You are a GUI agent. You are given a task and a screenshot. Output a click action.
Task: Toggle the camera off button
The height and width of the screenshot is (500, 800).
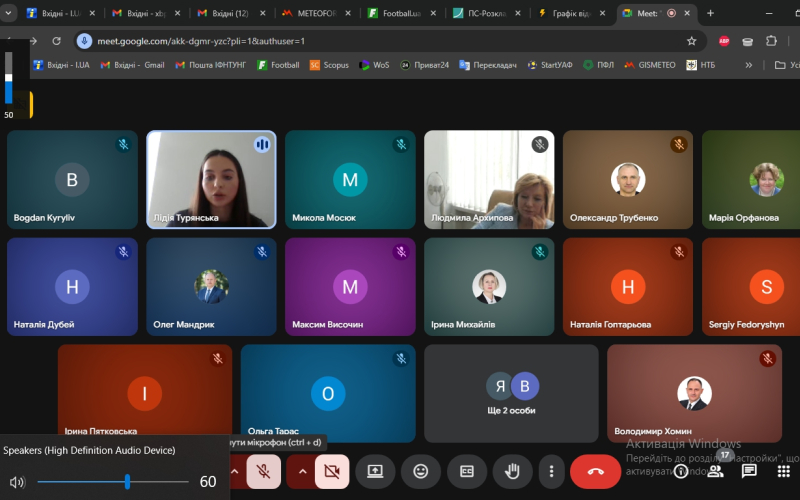(x=332, y=471)
